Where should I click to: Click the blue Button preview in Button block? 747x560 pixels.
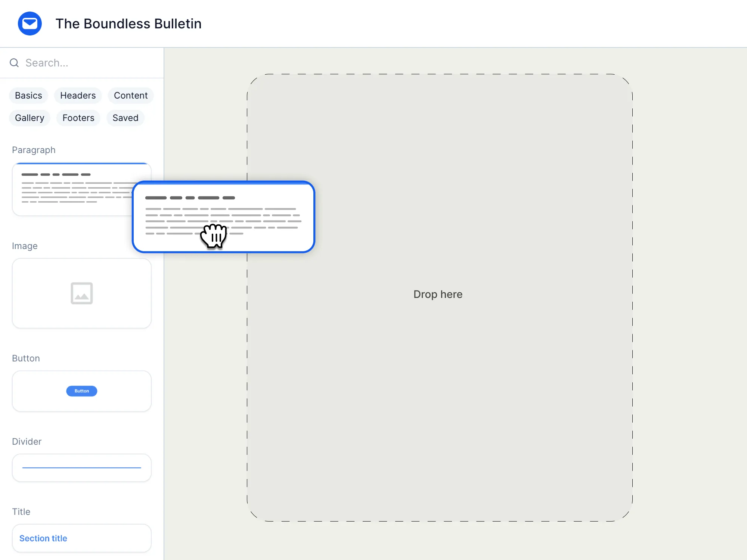(81, 391)
